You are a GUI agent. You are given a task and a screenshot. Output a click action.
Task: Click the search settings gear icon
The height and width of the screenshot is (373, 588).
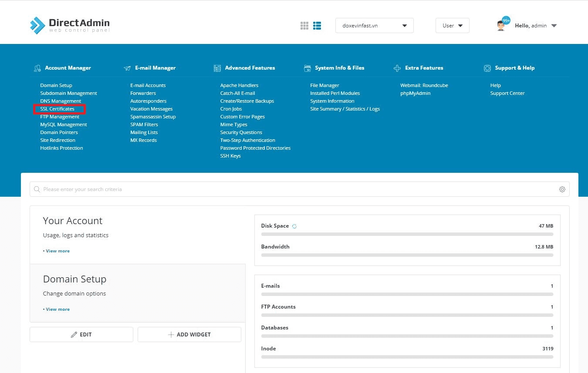[562, 189]
